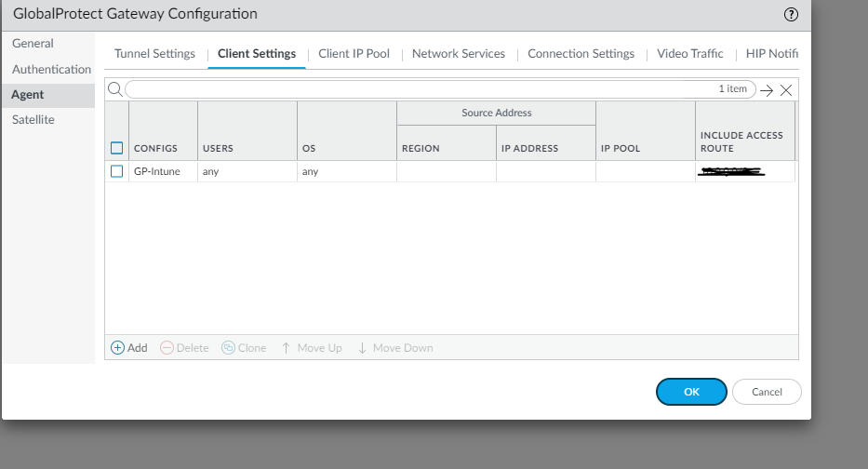Select the Client Settings tab
This screenshot has width=868, height=469.
click(x=257, y=54)
